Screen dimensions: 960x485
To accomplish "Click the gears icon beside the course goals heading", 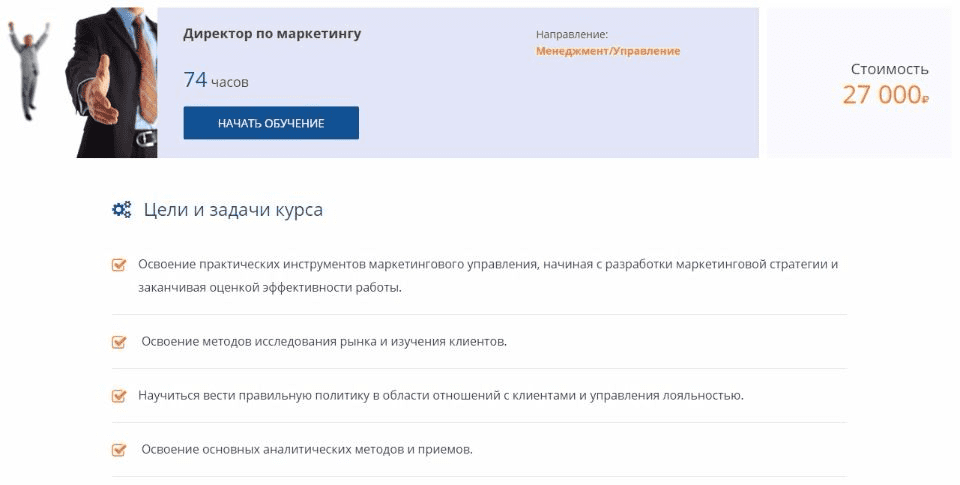I will click(x=121, y=210).
